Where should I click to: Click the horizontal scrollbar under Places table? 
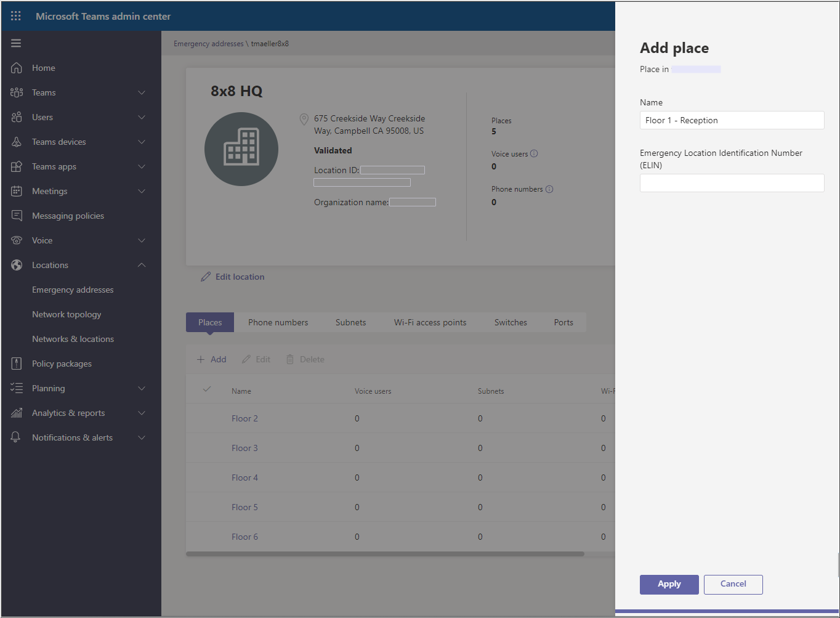(x=385, y=554)
